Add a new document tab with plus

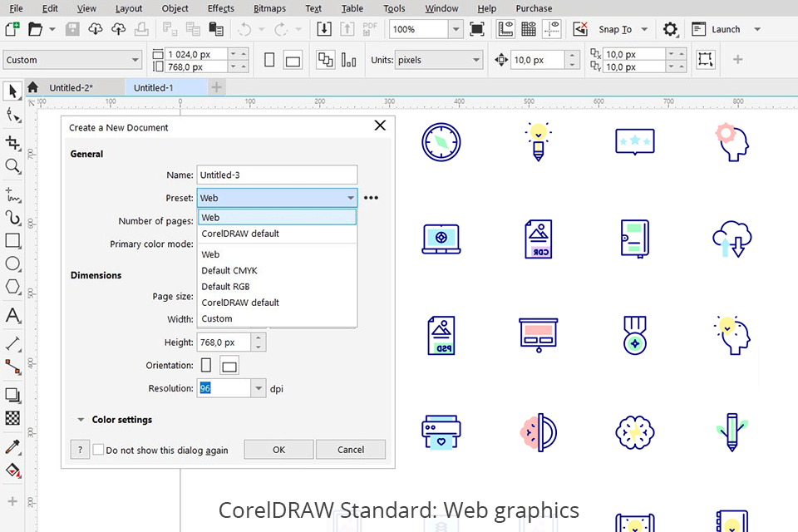[x=216, y=87]
